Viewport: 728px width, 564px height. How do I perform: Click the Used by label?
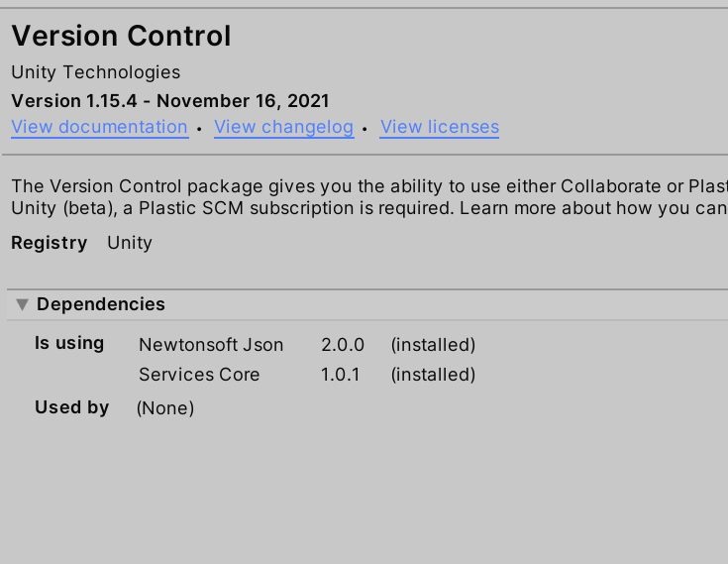pyautogui.click(x=72, y=407)
